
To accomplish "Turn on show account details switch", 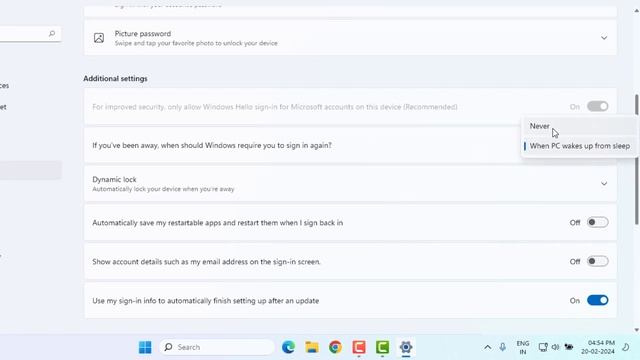I will click(x=598, y=261).
